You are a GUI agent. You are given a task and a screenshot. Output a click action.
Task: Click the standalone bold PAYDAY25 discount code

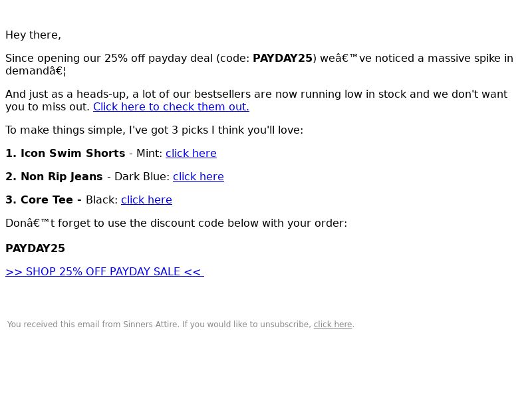click(x=35, y=248)
